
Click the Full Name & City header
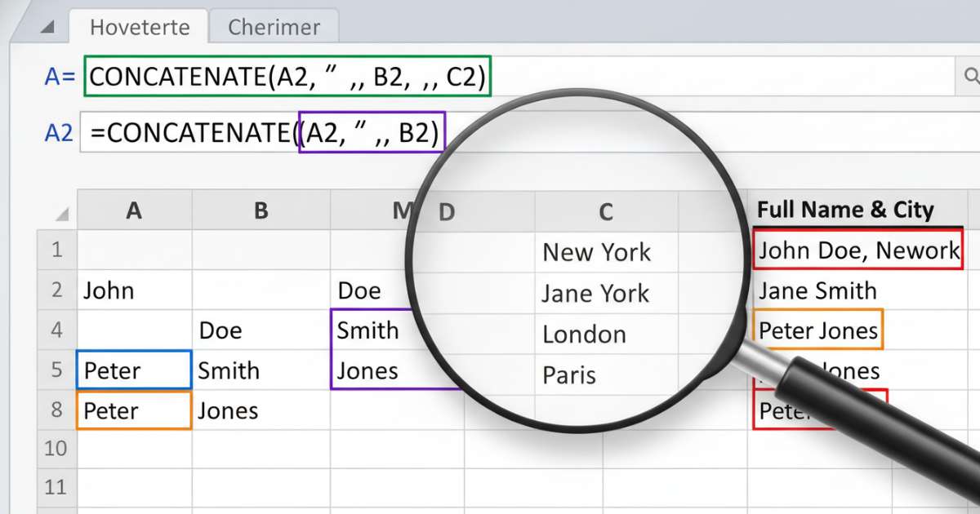click(845, 210)
